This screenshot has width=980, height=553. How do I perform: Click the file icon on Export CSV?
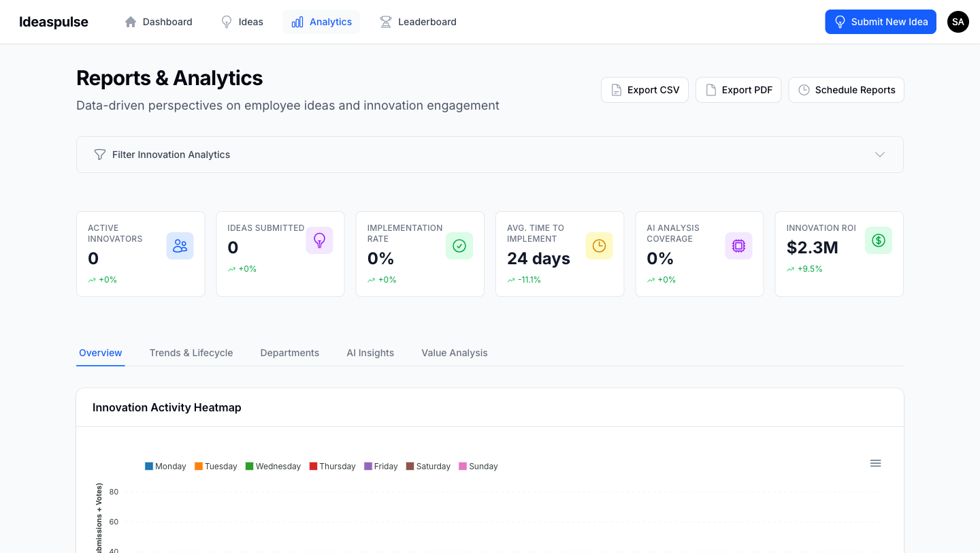(x=617, y=90)
